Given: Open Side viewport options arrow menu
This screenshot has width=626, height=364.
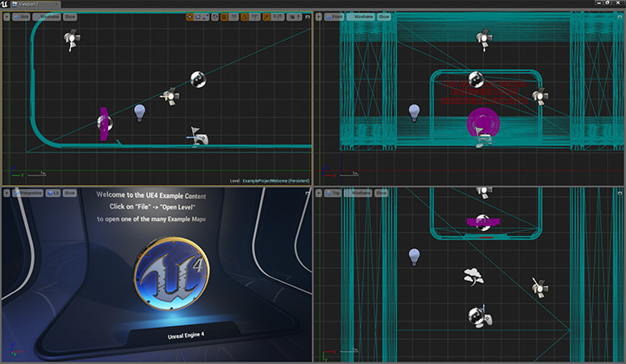Looking at the screenshot, I should coord(6,16).
